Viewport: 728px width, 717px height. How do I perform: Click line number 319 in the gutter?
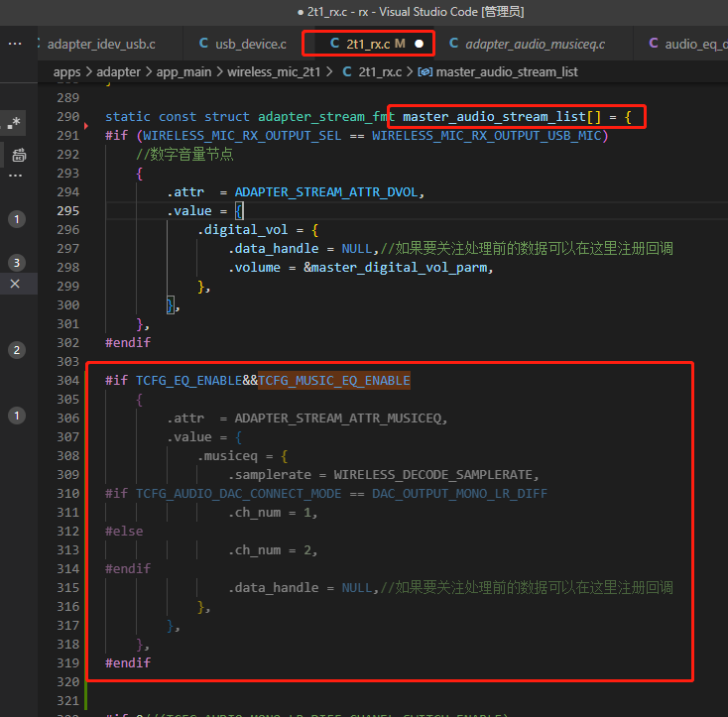(x=68, y=663)
